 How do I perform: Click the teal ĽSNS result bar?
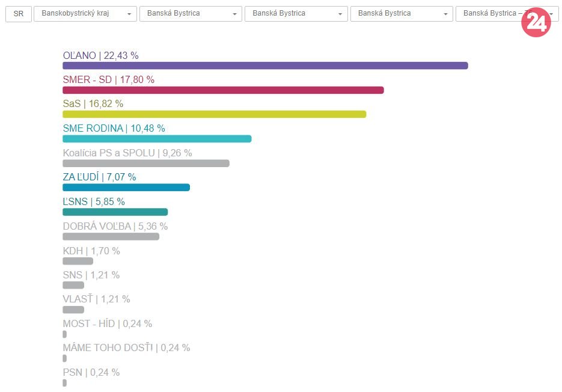tap(115, 212)
